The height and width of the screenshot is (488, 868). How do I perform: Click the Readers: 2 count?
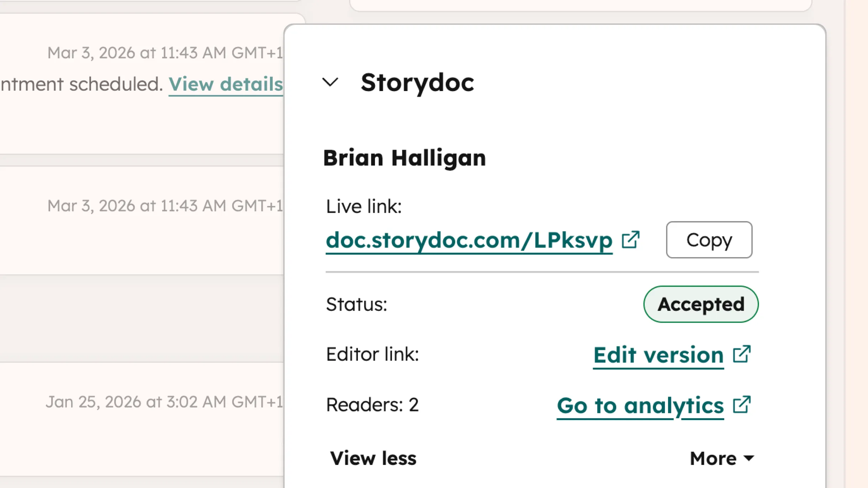[x=372, y=405]
